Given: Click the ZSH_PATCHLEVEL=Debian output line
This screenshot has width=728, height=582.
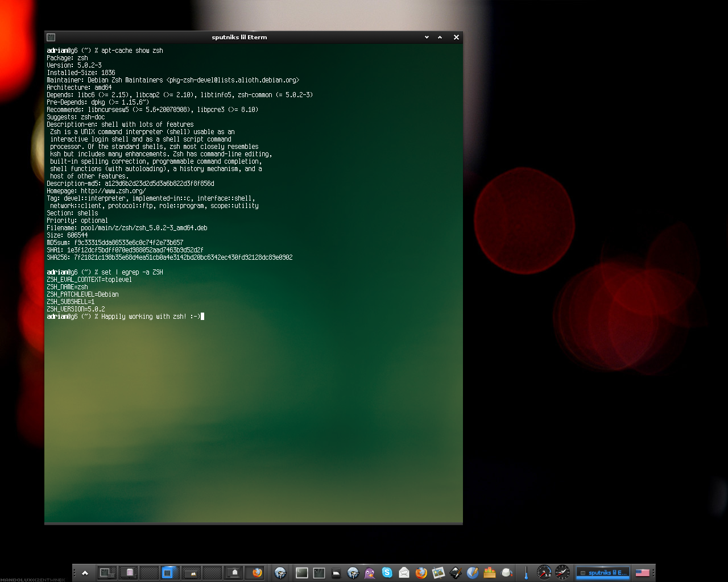Looking at the screenshot, I should pos(82,294).
